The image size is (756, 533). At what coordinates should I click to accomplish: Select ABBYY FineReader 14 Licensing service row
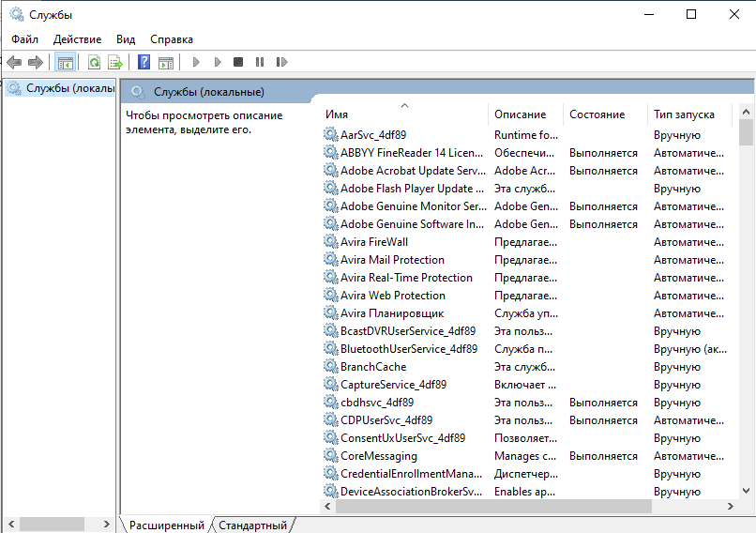[x=525, y=153]
